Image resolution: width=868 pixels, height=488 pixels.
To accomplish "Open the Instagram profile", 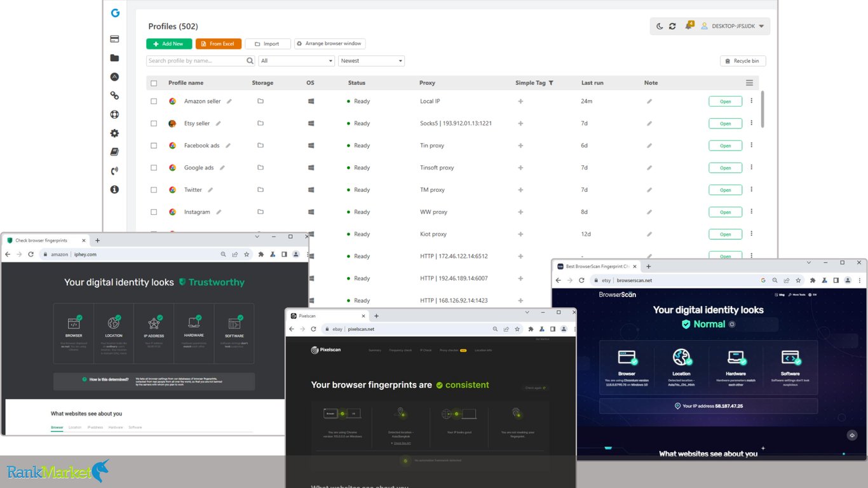I will (725, 212).
